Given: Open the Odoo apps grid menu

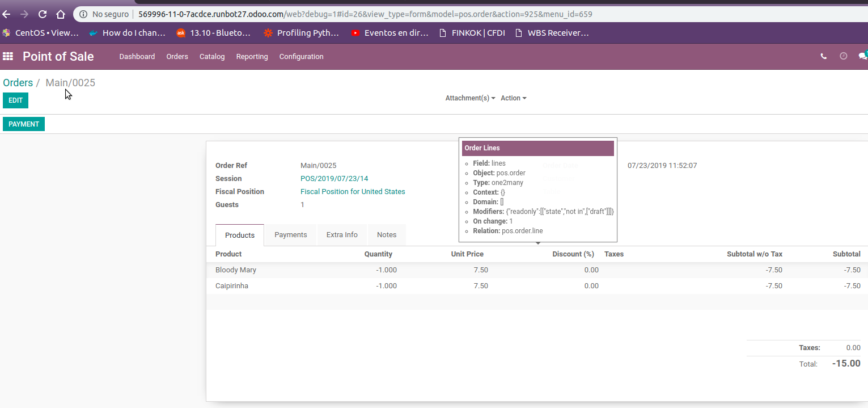Looking at the screenshot, I should click(8, 56).
